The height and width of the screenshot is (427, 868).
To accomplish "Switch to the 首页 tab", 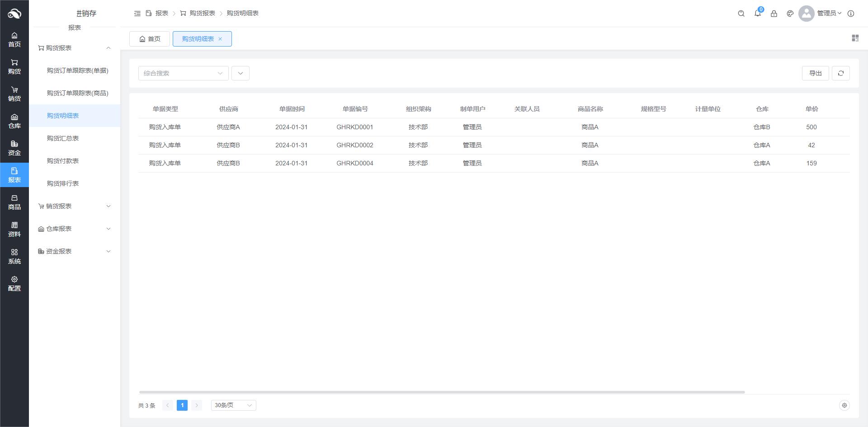I will tap(150, 39).
